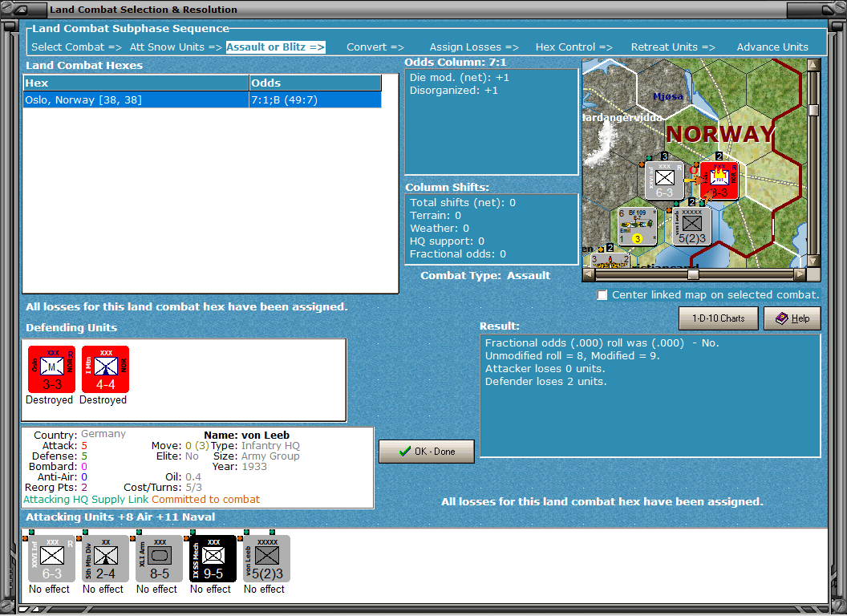
Task: Select XXVI Inf 6-3 attacking unit
Action: (x=51, y=559)
